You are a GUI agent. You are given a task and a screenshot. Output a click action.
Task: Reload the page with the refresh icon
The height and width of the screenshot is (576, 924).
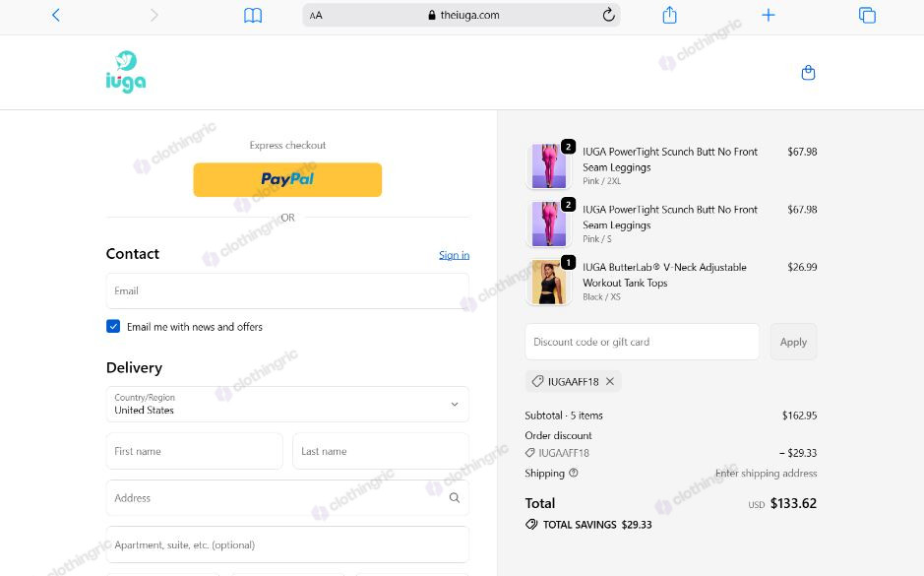point(609,15)
